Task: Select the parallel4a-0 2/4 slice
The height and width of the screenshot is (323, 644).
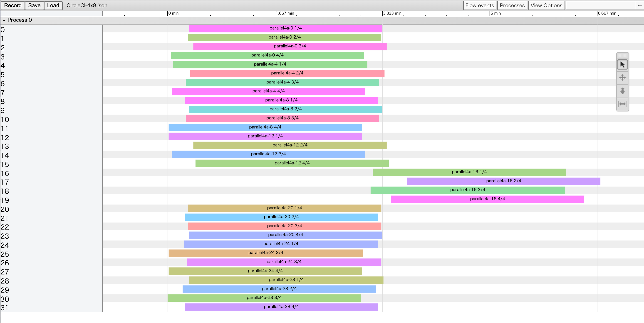Action: [285, 37]
